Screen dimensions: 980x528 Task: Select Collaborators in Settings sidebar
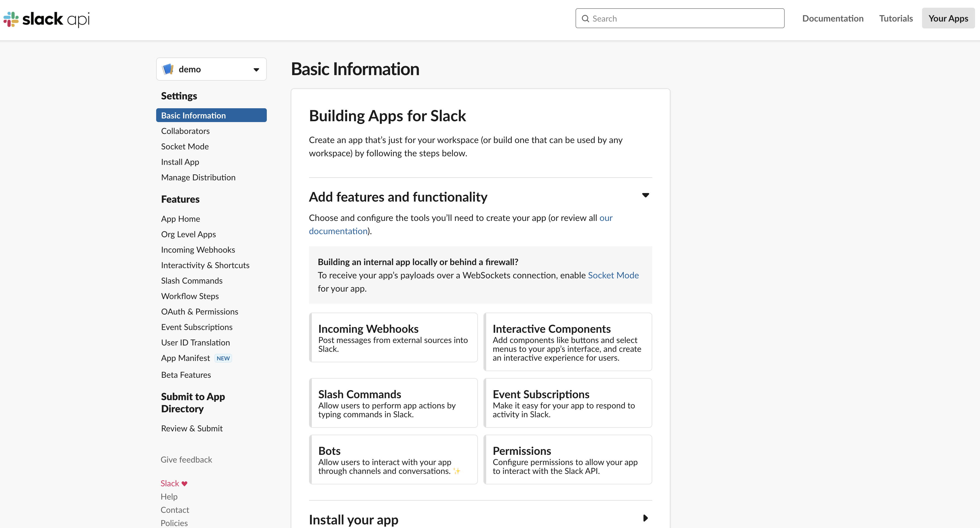(x=185, y=131)
